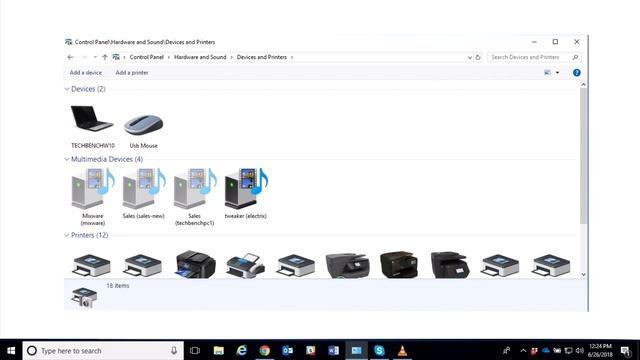
Task: Select the Usb Mouse device
Action: [x=143, y=131]
